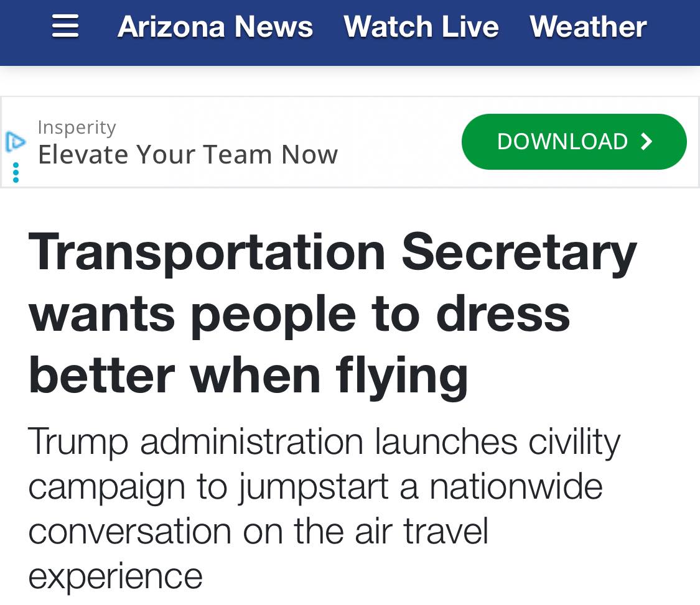
Task: Open the ad options three-dot icon
Action: point(16,172)
